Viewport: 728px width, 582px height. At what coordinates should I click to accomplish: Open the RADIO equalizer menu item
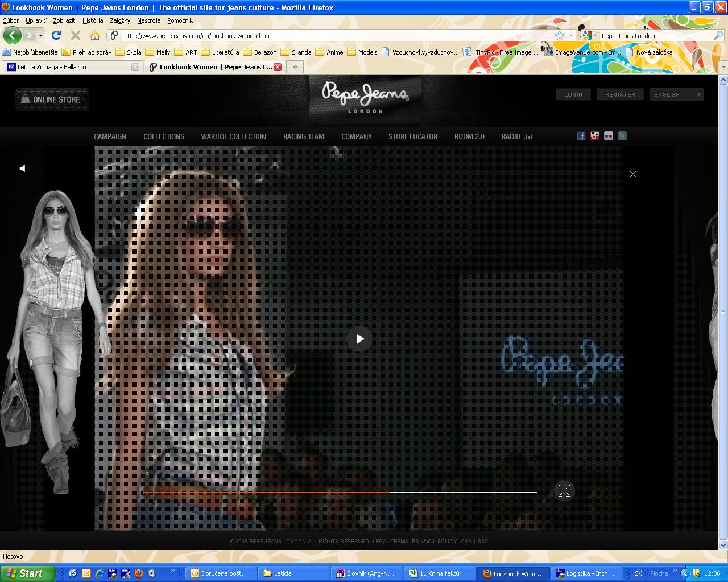(516, 136)
